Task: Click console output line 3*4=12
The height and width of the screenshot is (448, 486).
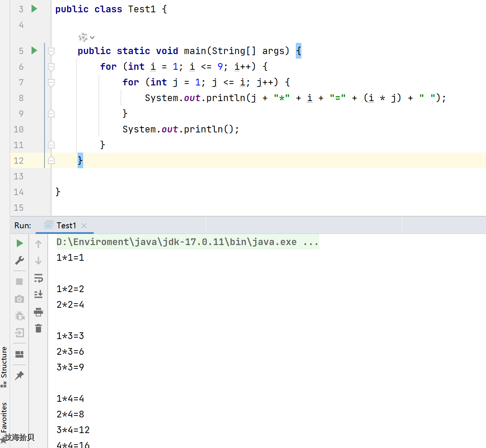Action: point(73,430)
